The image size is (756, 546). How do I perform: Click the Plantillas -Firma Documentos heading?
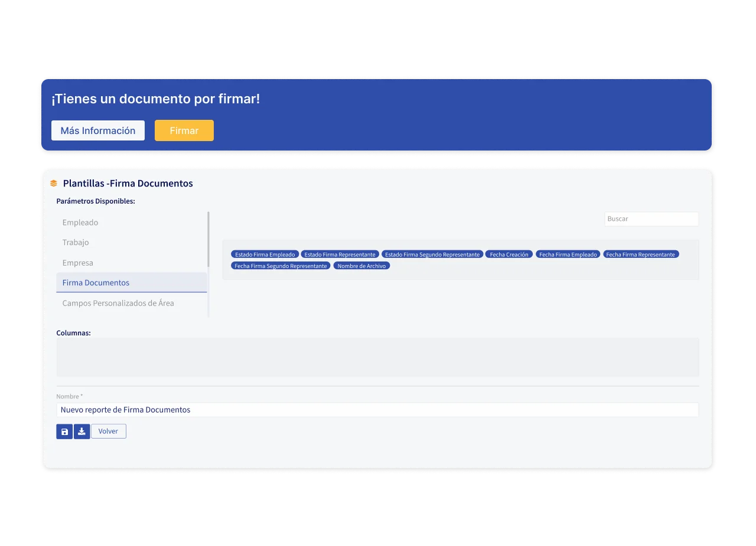(128, 184)
